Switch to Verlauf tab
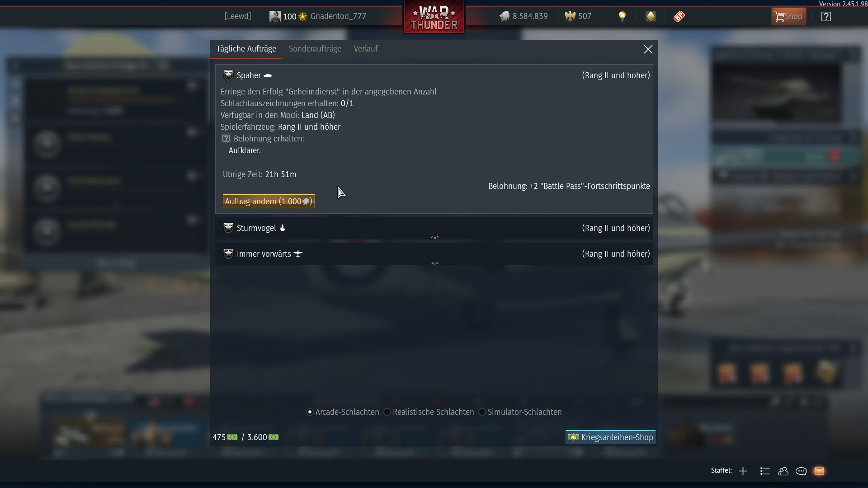868x488 pixels. [x=366, y=49]
